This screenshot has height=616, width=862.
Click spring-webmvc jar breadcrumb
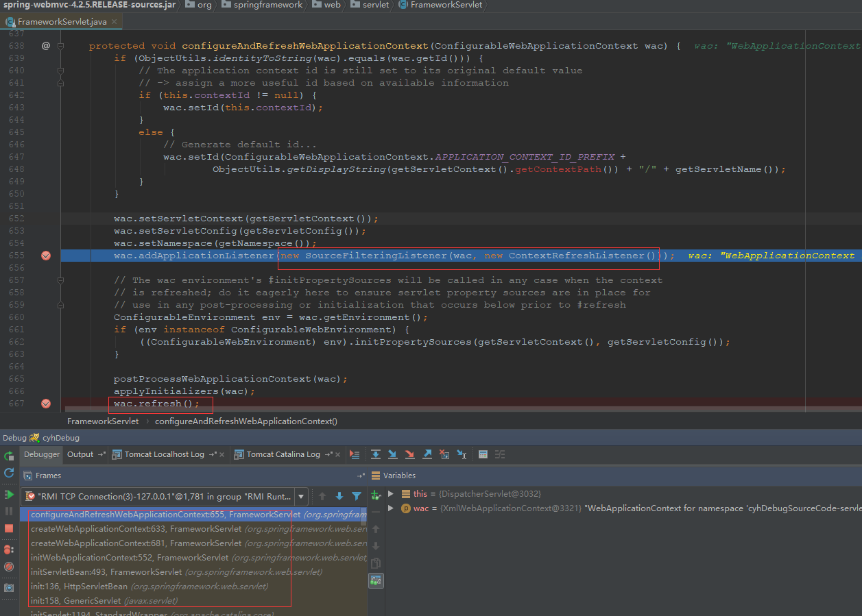[x=88, y=5]
